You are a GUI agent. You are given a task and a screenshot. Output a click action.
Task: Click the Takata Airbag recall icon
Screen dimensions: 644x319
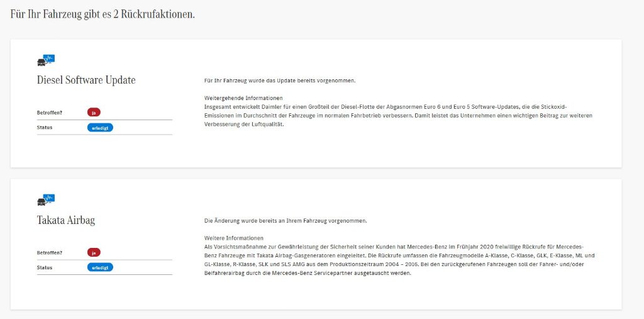point(46,200)
